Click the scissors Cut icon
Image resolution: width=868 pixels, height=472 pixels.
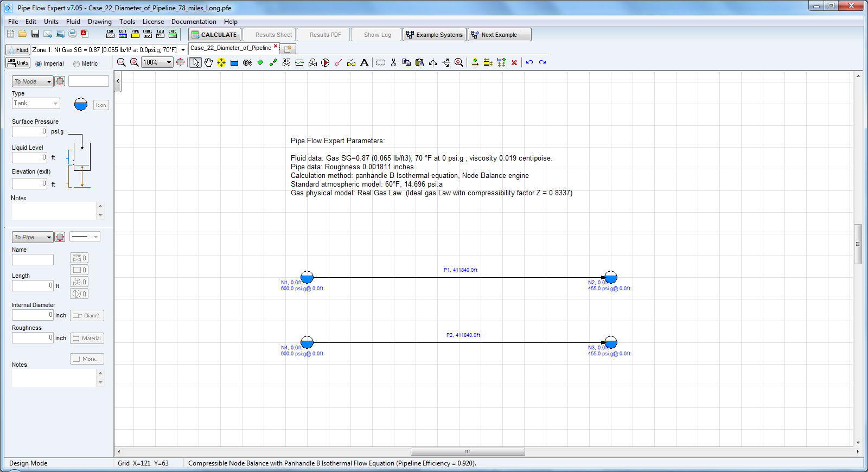(x=394, y=62)
